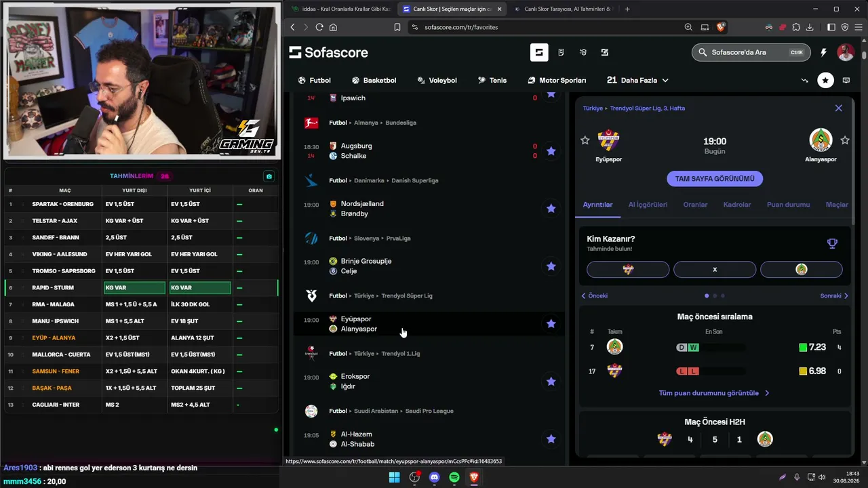Vote draw X in Kim Kazanır
Screen dimensions: 868x488
(715, 269)
